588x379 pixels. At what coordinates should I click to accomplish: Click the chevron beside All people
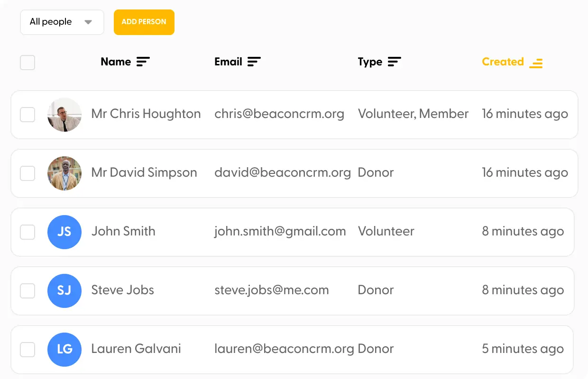coord(88,22)
